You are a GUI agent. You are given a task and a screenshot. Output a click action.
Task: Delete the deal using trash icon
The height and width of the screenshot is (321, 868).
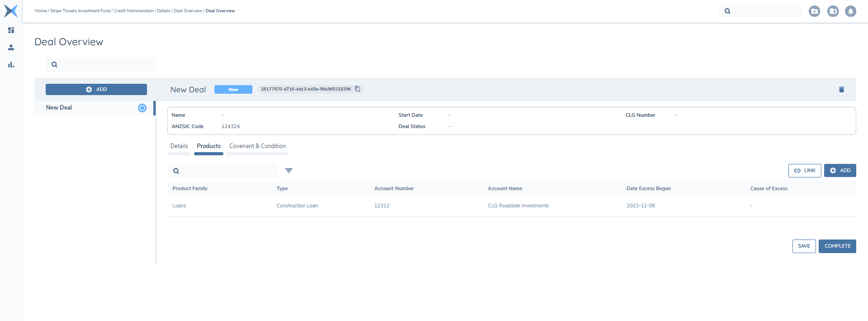(841, 90)
